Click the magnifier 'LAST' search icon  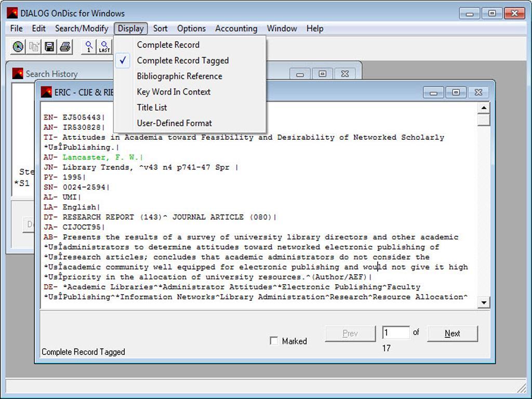(104, 46)
